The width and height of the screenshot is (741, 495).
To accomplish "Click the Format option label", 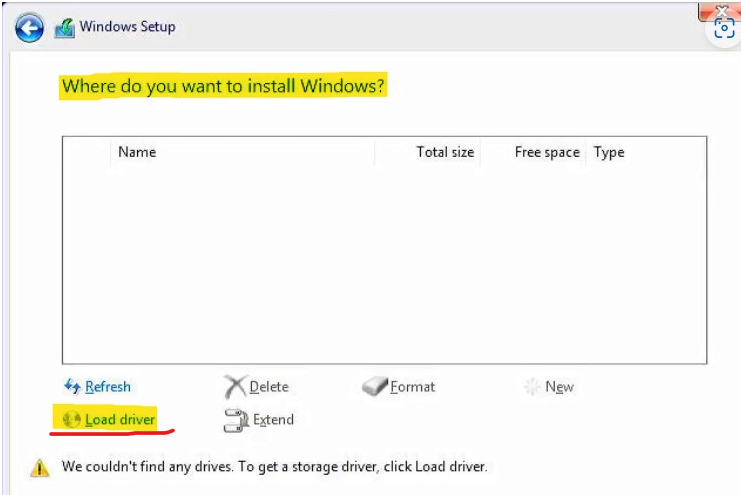I will pyautogui.click(x=413, y=387).
